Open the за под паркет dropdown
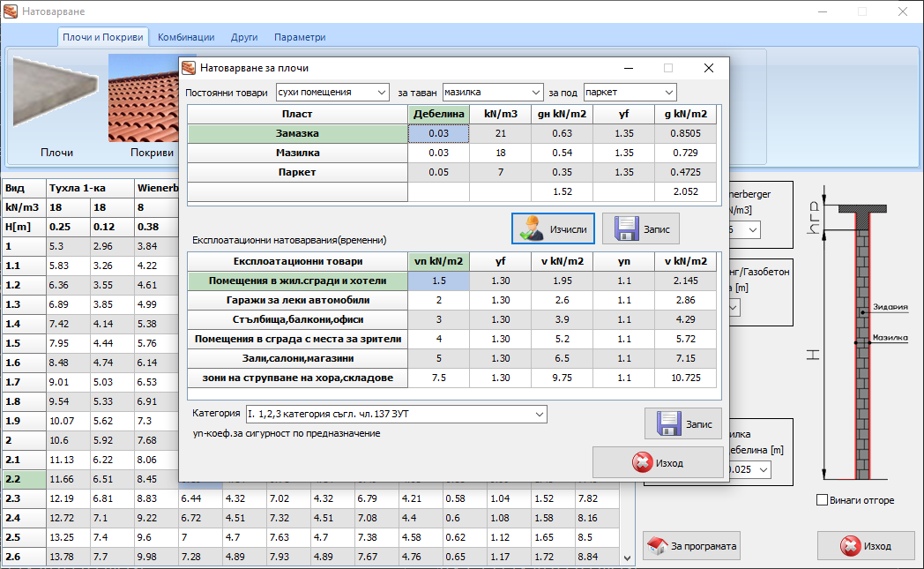Viewport: 924px width, 569px height. (630, 92)
